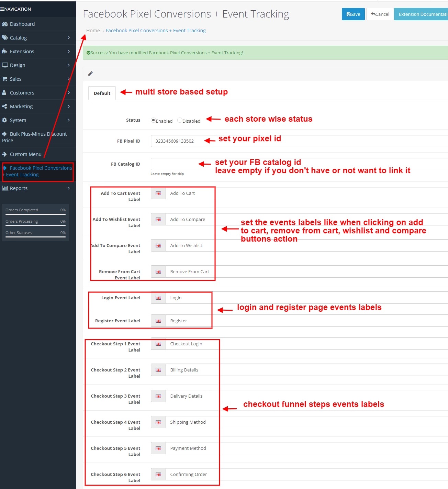
Task: Click the Design monitor icon
Action: pyautogui.click(x=5, y=65)
